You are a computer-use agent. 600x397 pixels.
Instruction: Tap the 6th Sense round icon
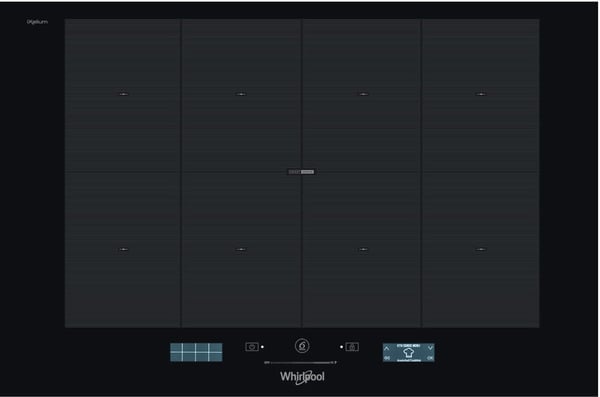click(302, 346)
